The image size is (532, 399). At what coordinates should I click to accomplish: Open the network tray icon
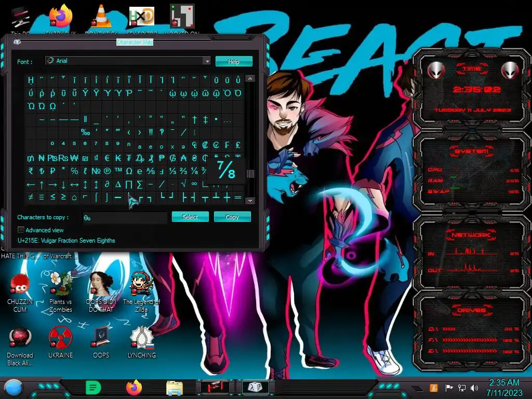(x=462, y=388)
